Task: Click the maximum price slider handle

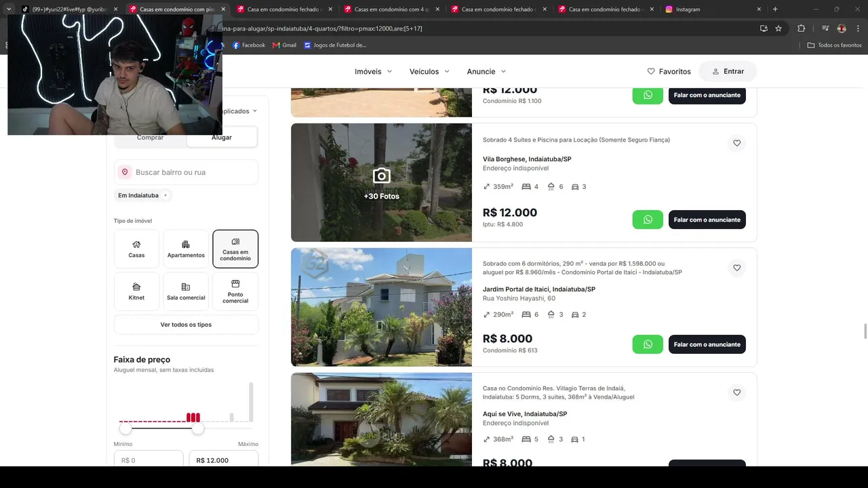Action: pos(197,428)
